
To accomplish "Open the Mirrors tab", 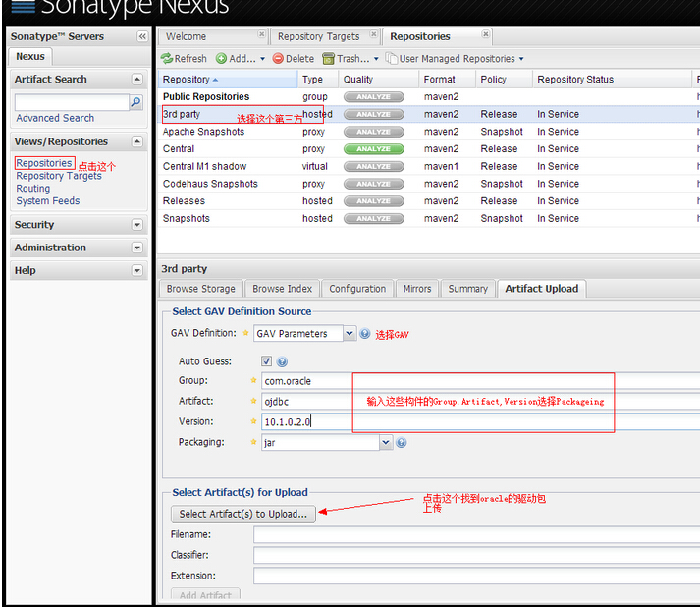I will coord(417,289).
